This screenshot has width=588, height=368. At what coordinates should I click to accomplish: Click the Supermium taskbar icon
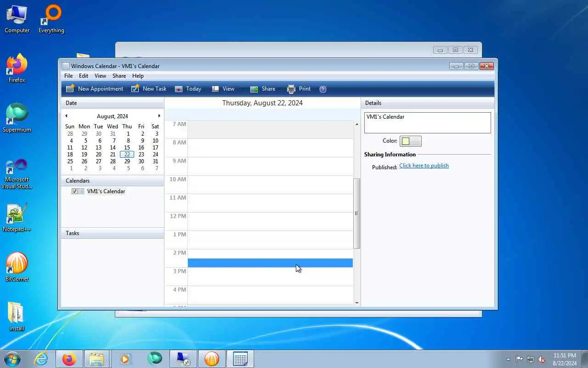click(154, 359)
